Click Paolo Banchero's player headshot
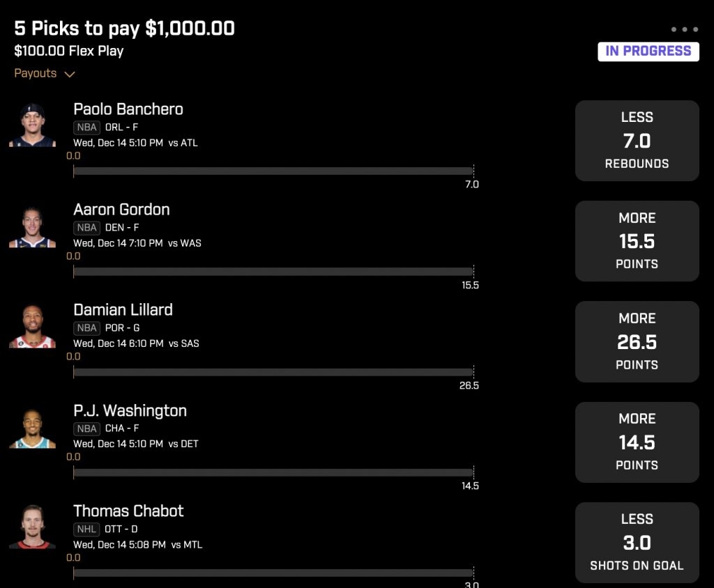 tap(32, 125)
